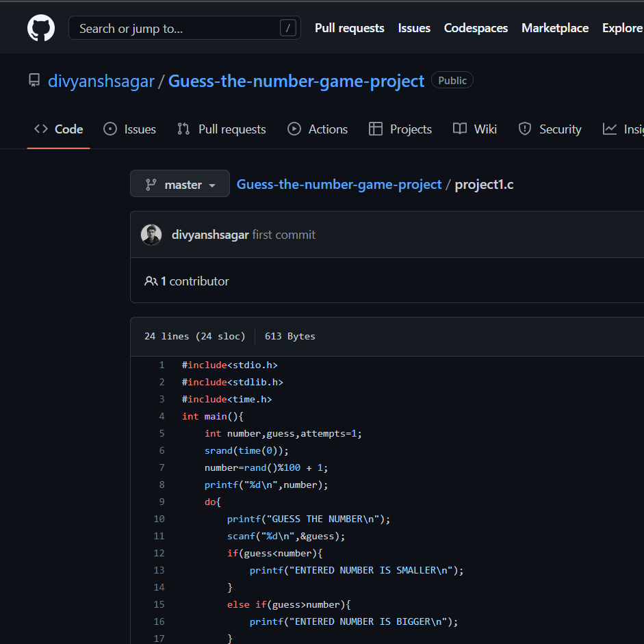644x644 pixels.
Task: Click code line #include<time.h>
Action: coord(227,399)
